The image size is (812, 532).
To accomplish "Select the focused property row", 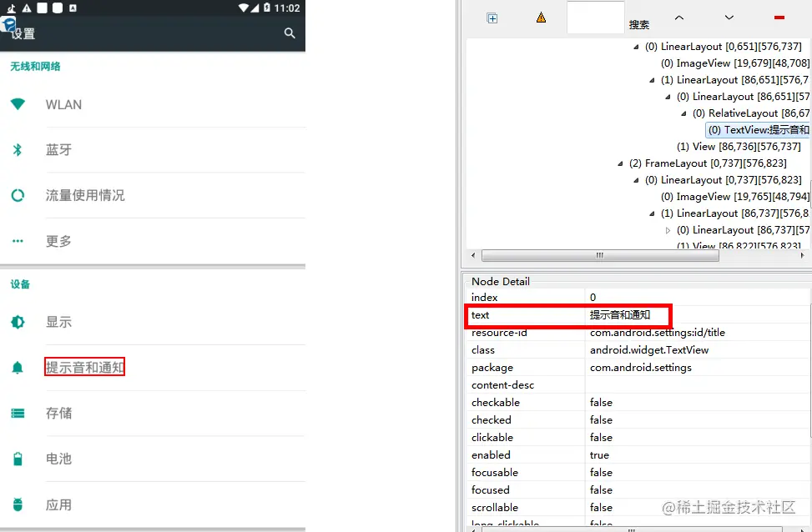I will [638, 490].
